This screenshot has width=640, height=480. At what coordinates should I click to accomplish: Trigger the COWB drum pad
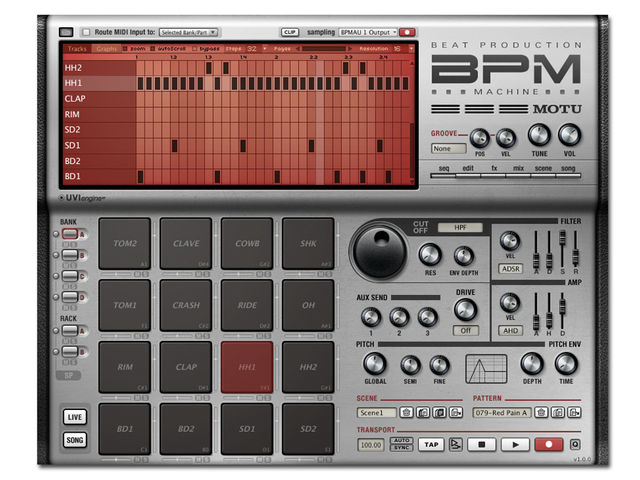coord(247,244)
